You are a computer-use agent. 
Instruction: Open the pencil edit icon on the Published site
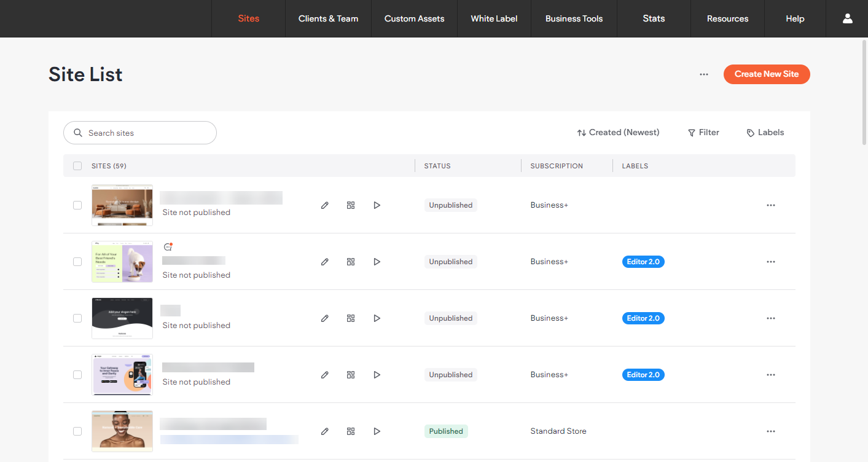[x=325, y=431]
